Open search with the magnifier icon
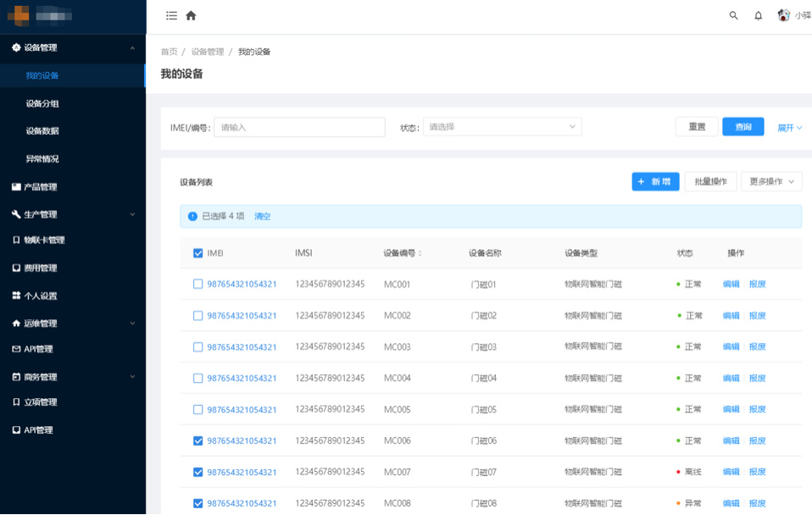 point(734,15)
